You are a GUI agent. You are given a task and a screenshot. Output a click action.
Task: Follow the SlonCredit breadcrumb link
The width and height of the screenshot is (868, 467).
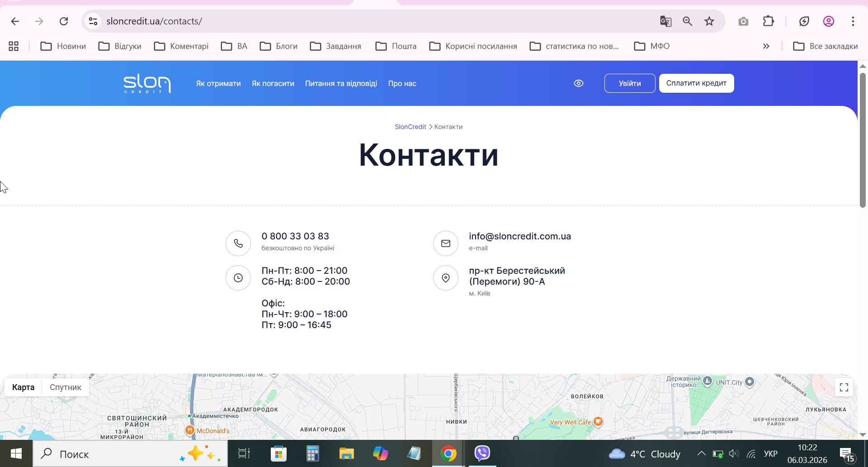pyautogui.click(x=410, y=127)
